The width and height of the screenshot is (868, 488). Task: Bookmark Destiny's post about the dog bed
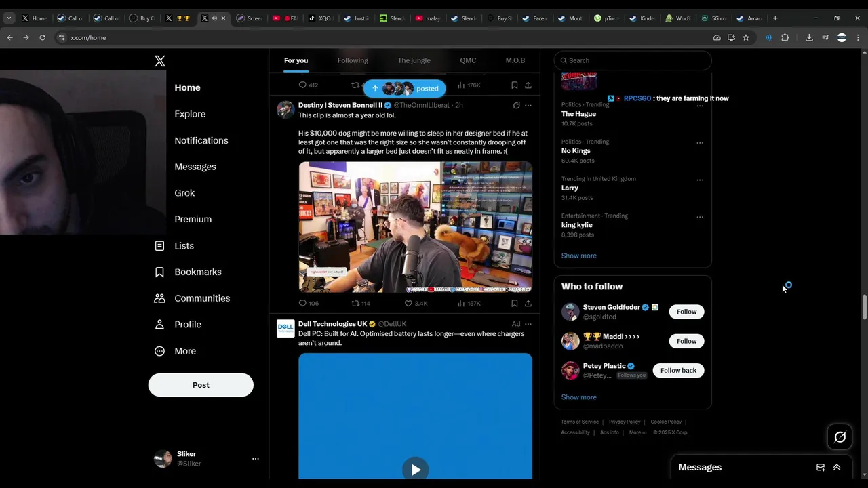pyautogui.click(x=514, y=303)
